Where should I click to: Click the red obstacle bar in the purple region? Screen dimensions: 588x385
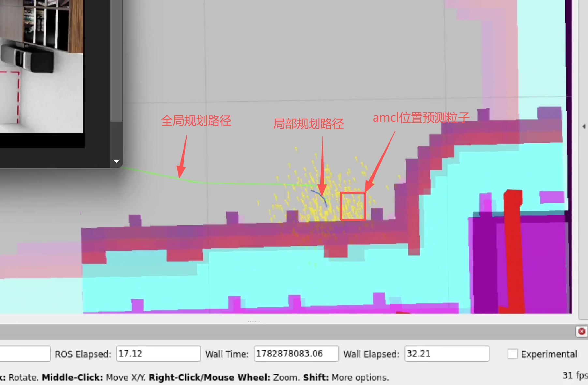point(514,251)
